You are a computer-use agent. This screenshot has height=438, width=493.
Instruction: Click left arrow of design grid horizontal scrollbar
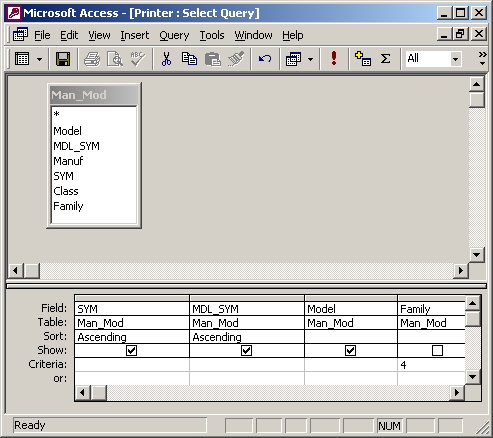click(83, 393)
